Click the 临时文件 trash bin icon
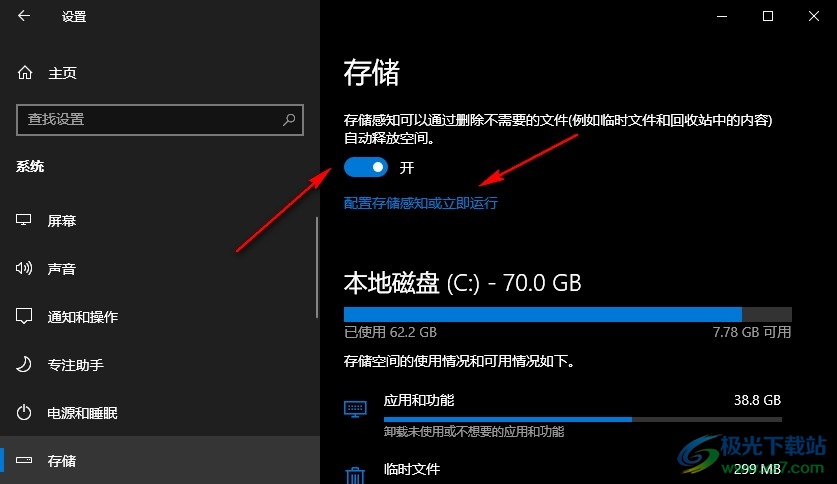This screenshot has width=837, height=484. click(x=355, y=474)
